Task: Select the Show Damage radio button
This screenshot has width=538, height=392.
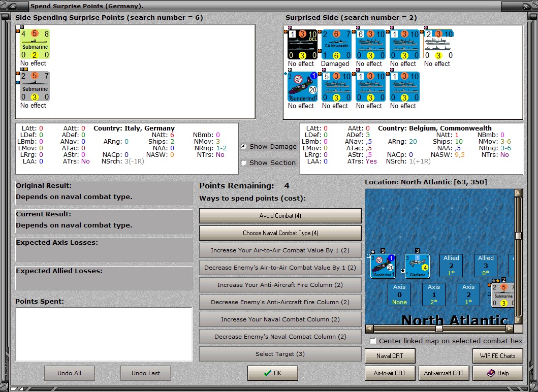Action: (x=244, y=146)
